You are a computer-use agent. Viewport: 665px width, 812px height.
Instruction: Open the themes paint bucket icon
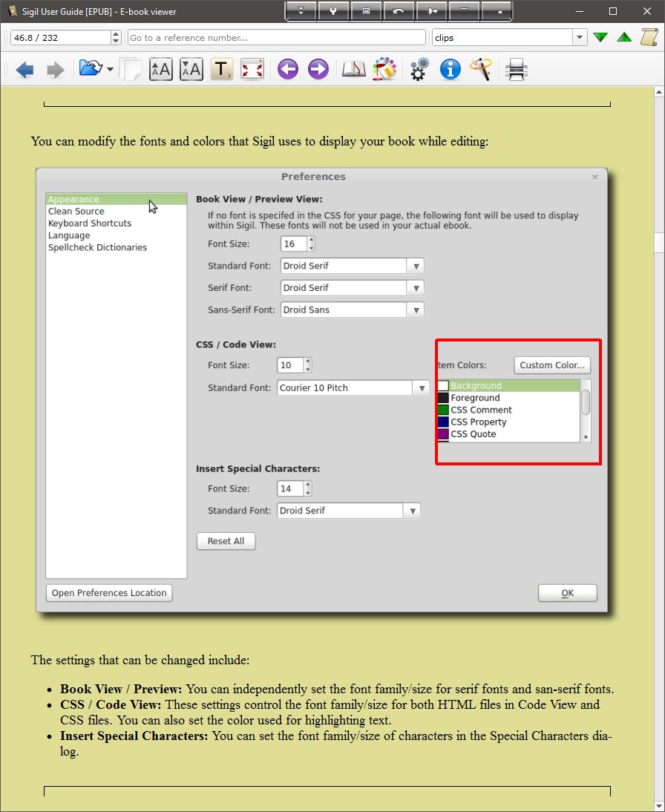(x=384, y=69)
